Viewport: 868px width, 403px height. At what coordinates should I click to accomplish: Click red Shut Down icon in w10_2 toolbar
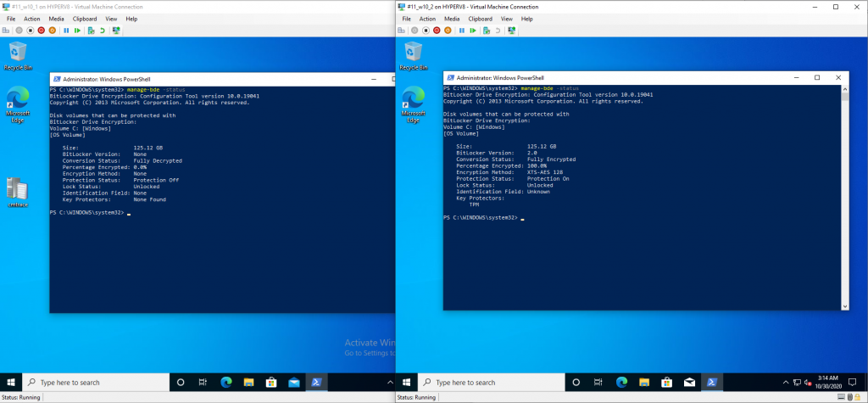point(437,31)
